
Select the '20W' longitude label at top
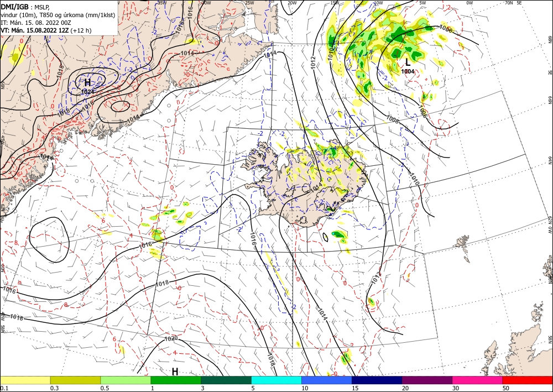(x=291, y=3)
